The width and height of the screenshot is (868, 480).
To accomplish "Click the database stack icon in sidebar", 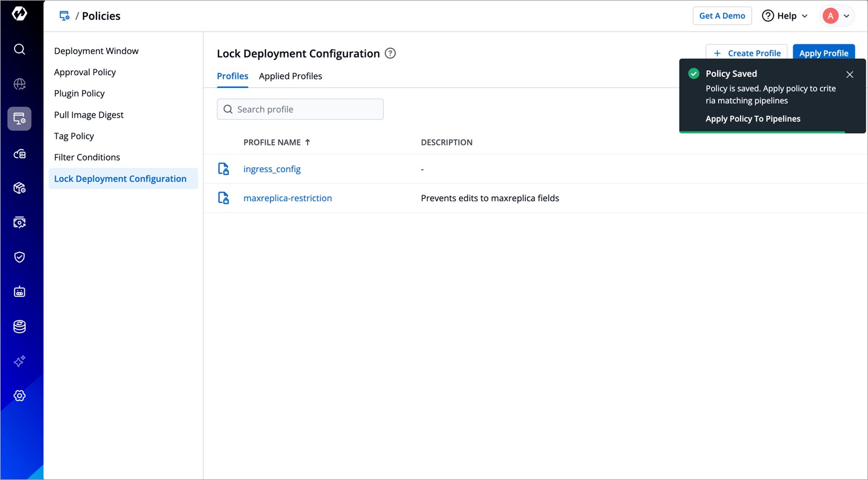I will tap(19, 327).
